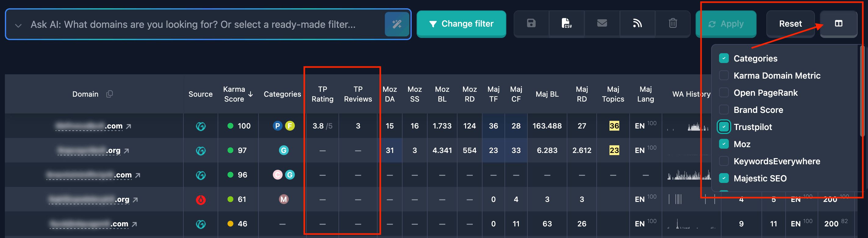This screenshot has width=868, height=238.
Task: Click the save filter icon
Action: (x=531, y=24)
